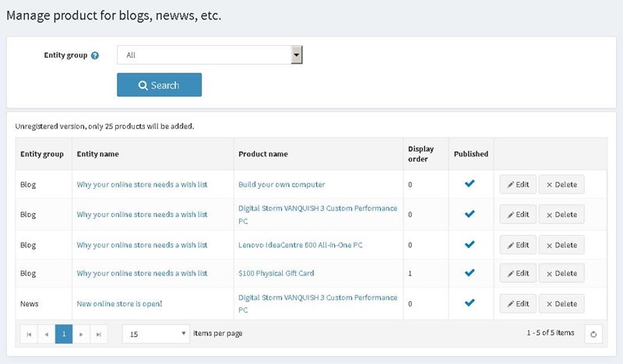Select page 1 in the pager

point(64,334)
